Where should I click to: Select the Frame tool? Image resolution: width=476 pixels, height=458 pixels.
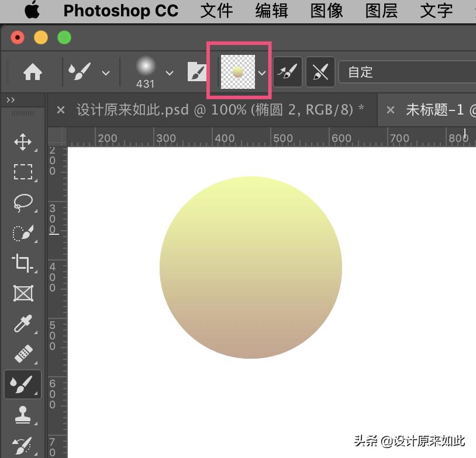pos(23,294)
